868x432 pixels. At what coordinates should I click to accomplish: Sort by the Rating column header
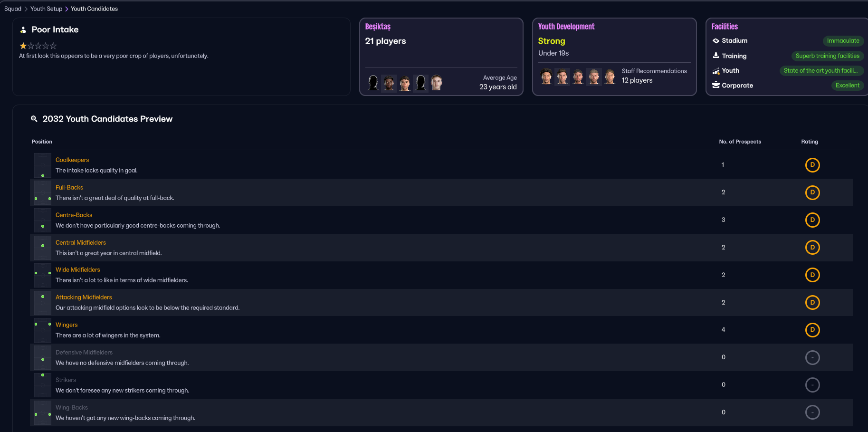coord(809,142)
